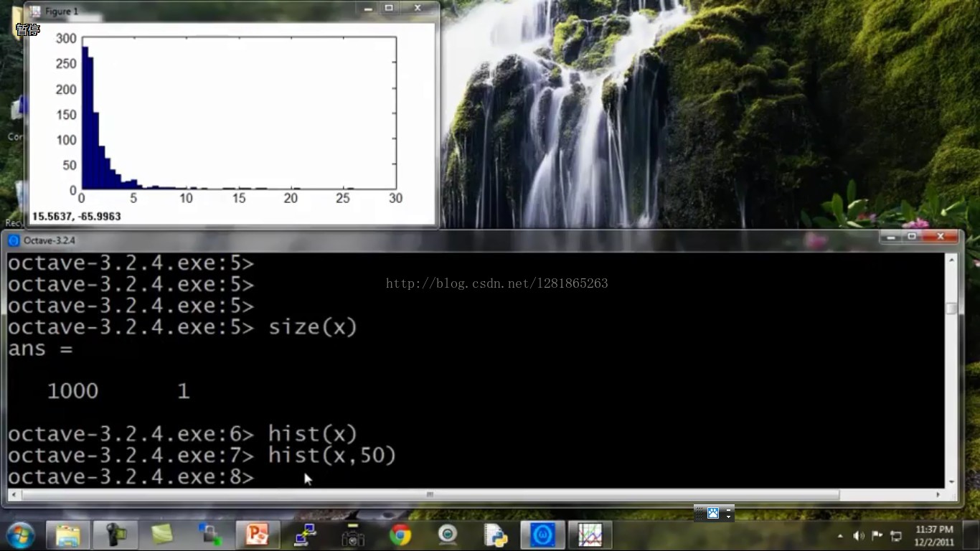The height and width of the screenshot is (551, 980).
Task: Switch to the Octave taskbar button
Action: pos(543,535)
